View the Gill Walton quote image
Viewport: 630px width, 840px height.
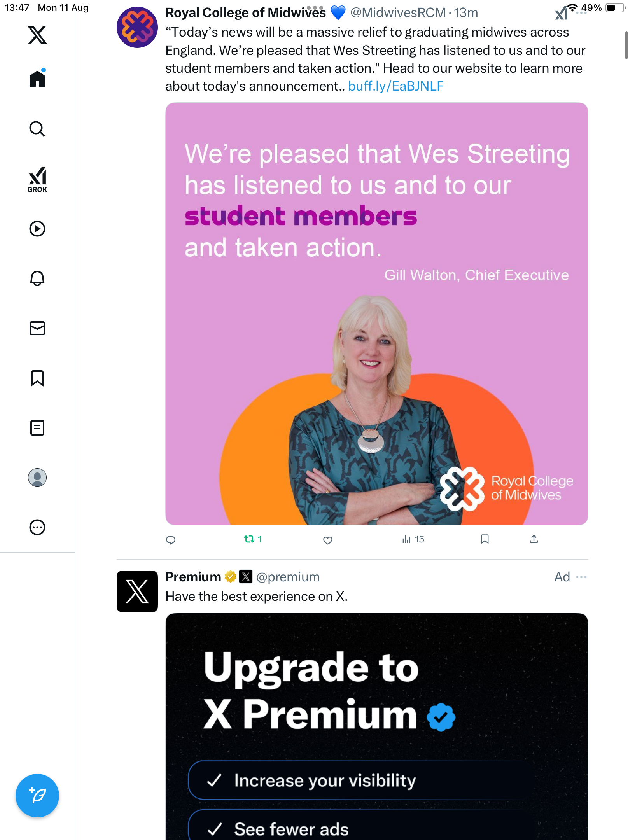coord(376,313)
